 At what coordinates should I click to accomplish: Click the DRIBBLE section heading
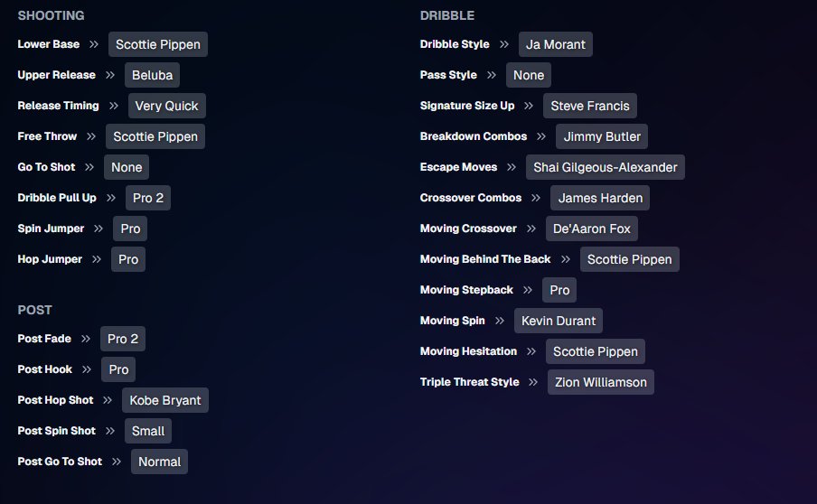pos(447,15)
